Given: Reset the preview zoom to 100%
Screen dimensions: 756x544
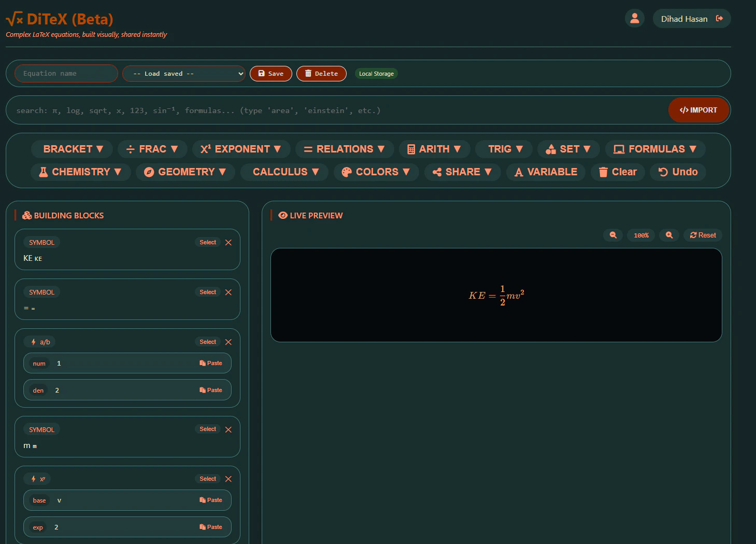Looking at the screenshot, I should [x=640, y=235].
